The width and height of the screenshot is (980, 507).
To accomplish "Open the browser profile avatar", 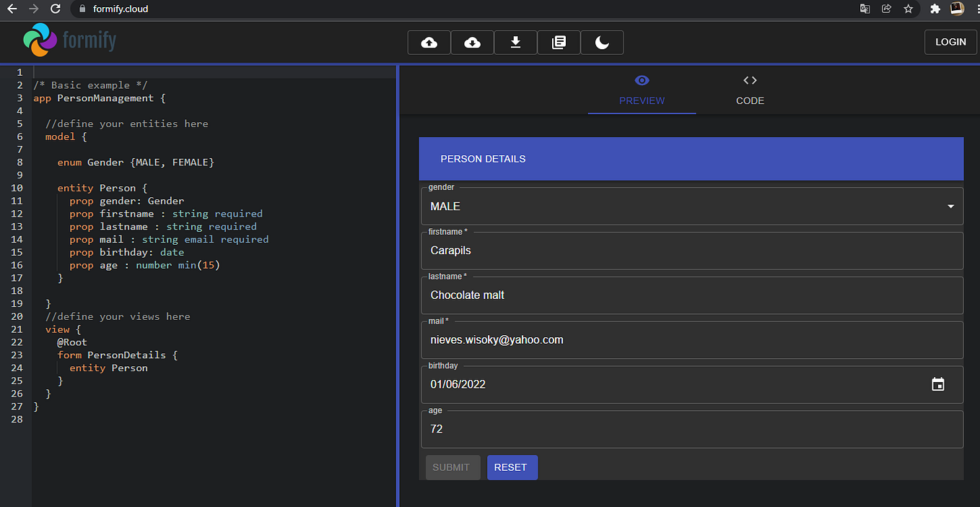I will click(957, 9).
